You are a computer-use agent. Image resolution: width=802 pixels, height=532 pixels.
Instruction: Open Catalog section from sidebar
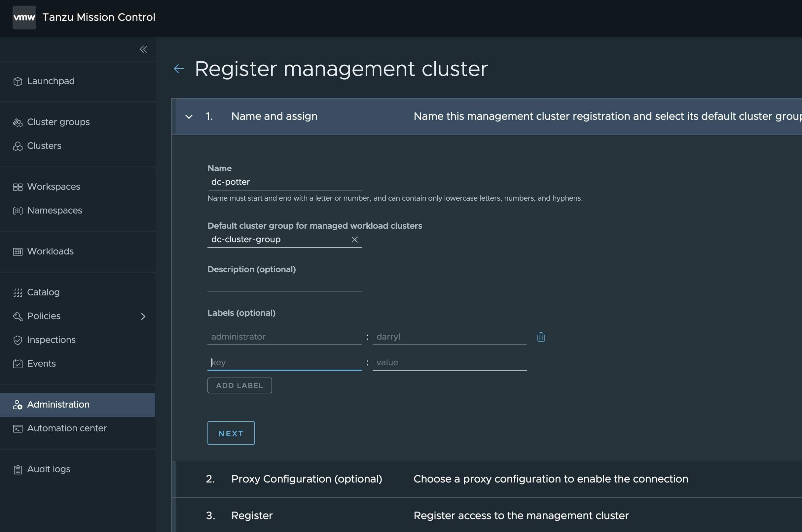(x=43, y=292)
